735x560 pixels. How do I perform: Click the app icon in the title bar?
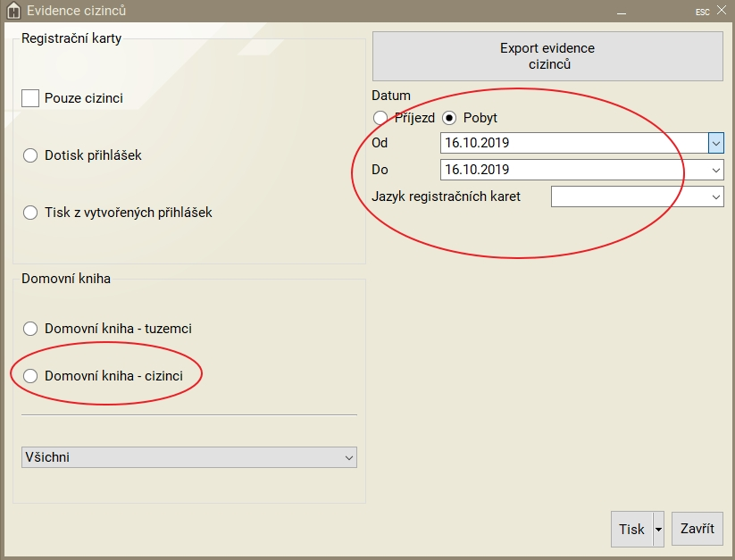[x=13, y=11]
